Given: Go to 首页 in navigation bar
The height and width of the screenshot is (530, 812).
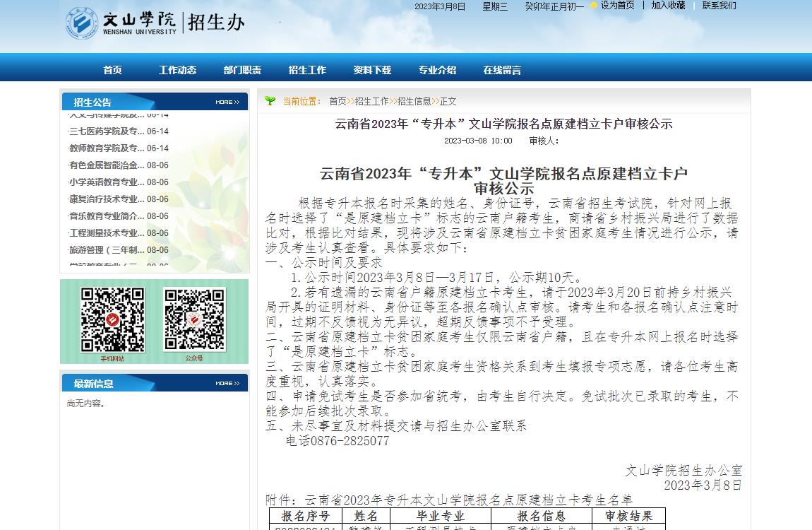Looking at the screenshot, I should [x=112, y=70].
